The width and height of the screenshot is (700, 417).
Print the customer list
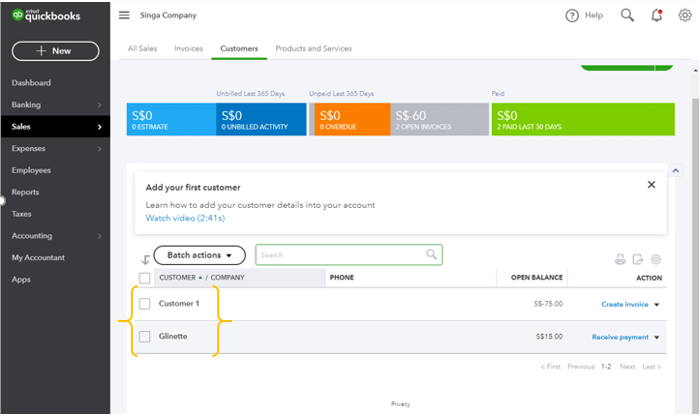[x=620, y=259]
